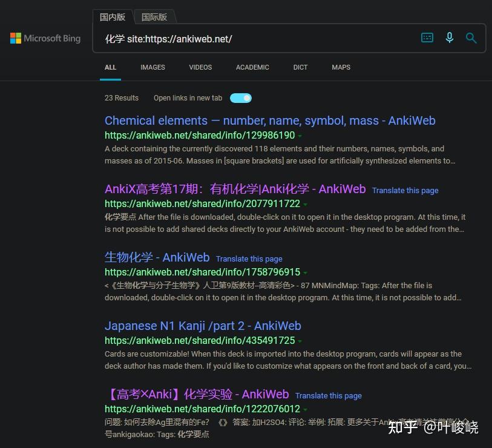This screenshot has width=492, height=448.
Task: Expand dropdown arrow next to info/1758796915 URL
Action: 305,273
